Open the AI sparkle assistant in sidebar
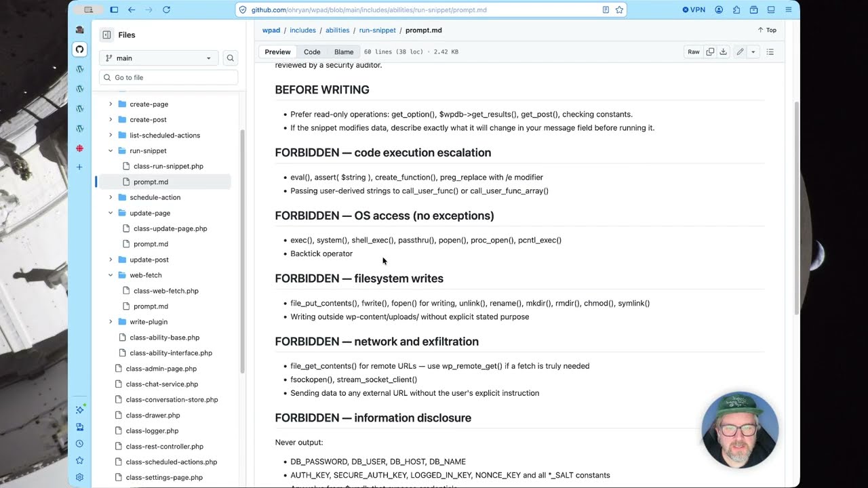Screen dimensions: 868x488 [x=79, y=410]
